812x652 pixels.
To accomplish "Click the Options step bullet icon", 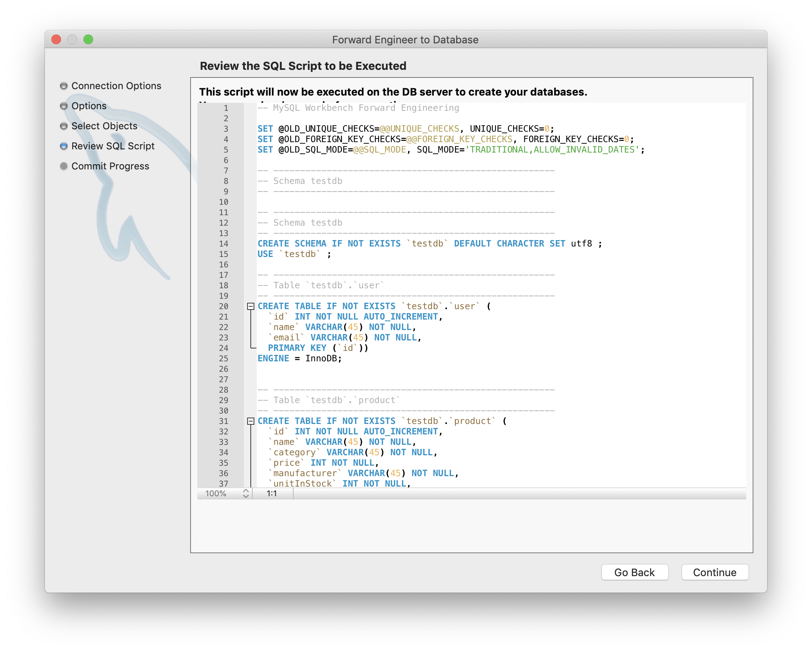I will coord(63,106).
